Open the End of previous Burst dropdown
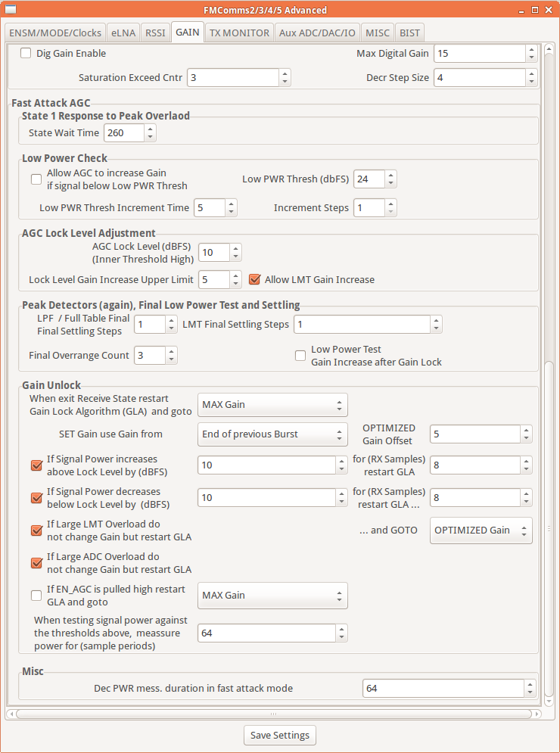This screenshot has height=753, width=560. [x=272, y=434]
